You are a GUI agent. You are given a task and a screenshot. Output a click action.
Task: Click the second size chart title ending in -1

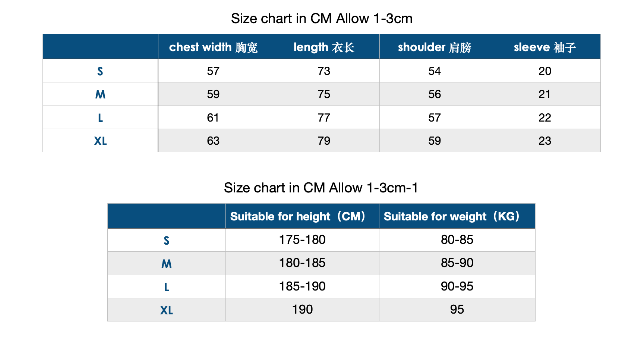coord(321,188)
